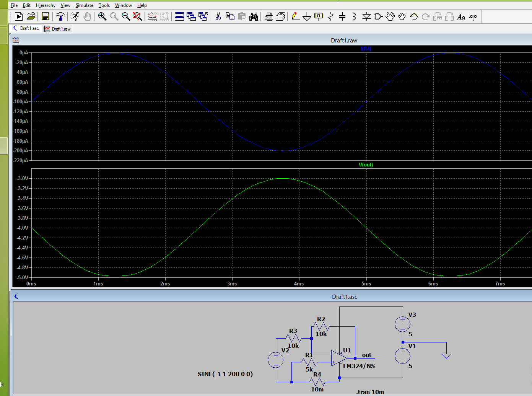This screenshot has height=396, width=532.
Task: Open a file with the folder icon
Action: coord(31,16)
